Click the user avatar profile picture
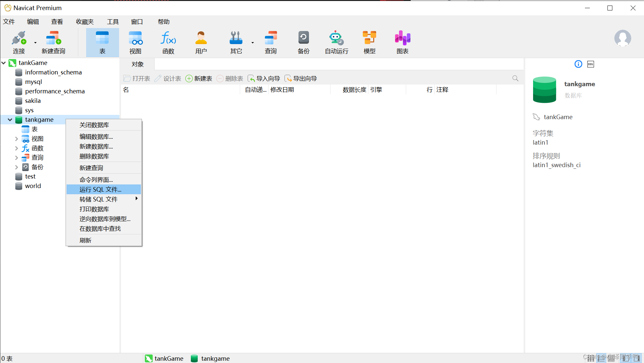This screenshot has height=363, width=644. click(622, 38)
